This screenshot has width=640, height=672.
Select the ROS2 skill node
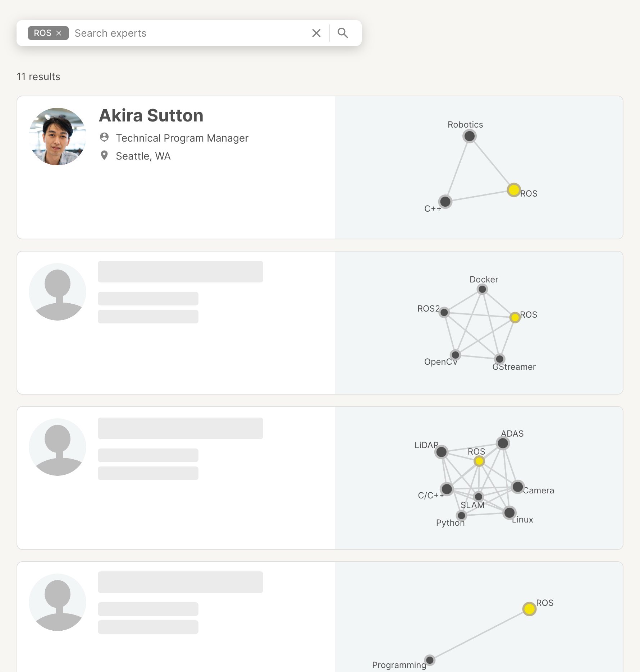click(x=444, y=312)
